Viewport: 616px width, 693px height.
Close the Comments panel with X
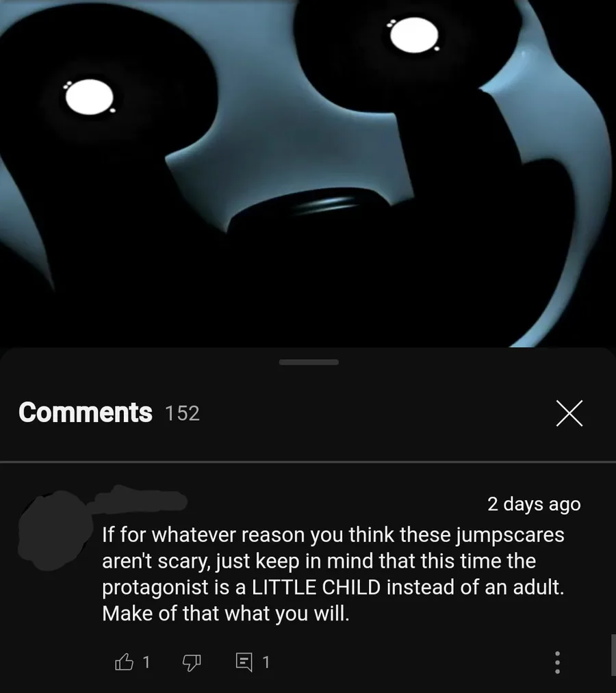tap(569, 413)
